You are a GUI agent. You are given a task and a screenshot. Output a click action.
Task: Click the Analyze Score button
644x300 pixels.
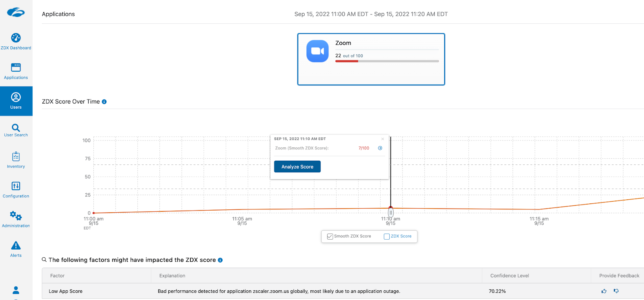tap(297, 167)
